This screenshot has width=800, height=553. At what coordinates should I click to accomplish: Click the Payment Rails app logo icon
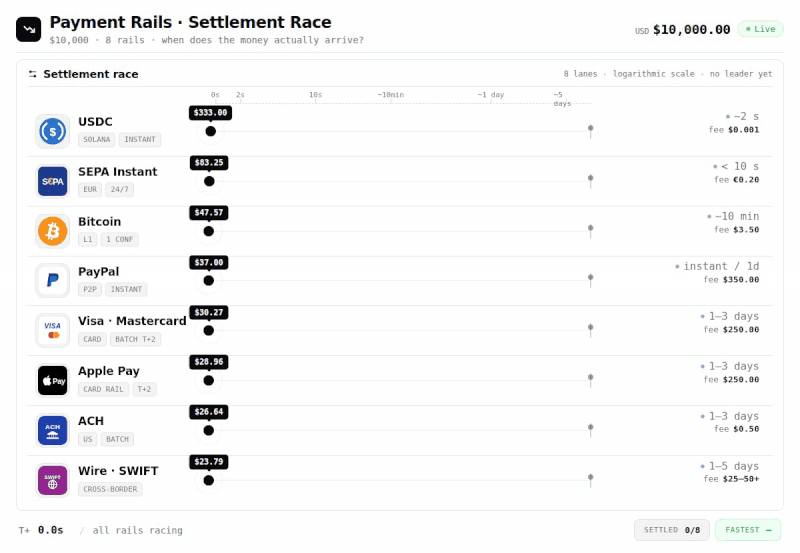(x=29, y=29)
